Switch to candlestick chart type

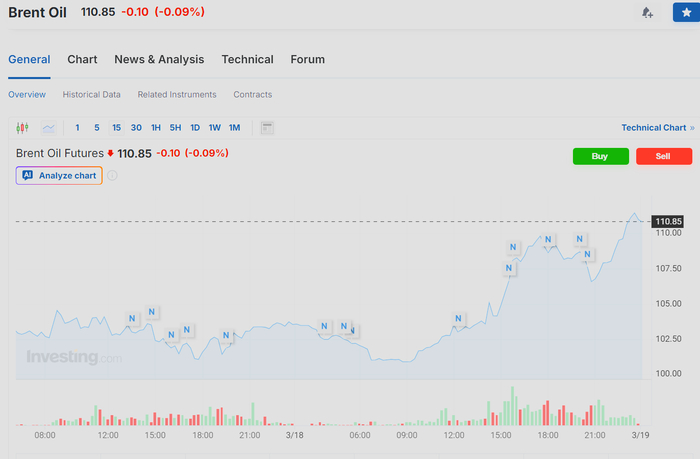[x=23, y=128]
